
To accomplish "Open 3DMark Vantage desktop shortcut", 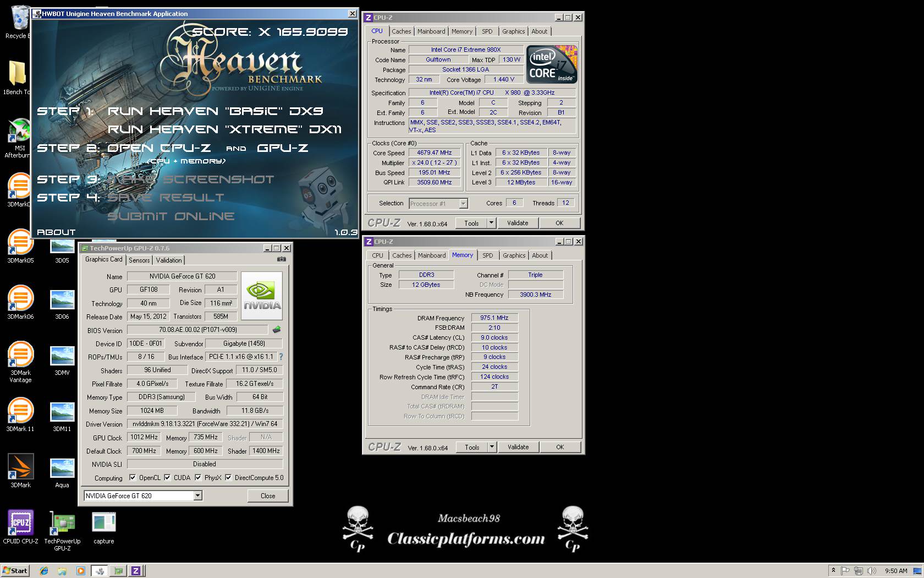I will tap(20, 362).
